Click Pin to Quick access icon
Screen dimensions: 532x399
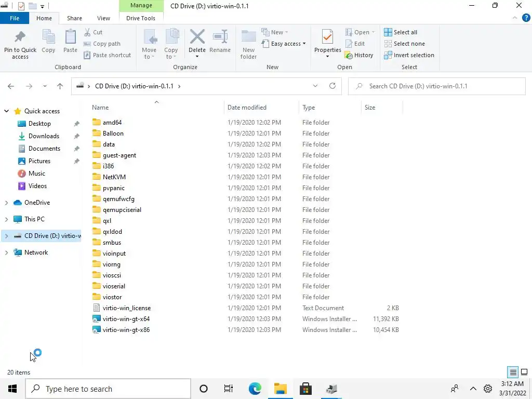(20, 37)
